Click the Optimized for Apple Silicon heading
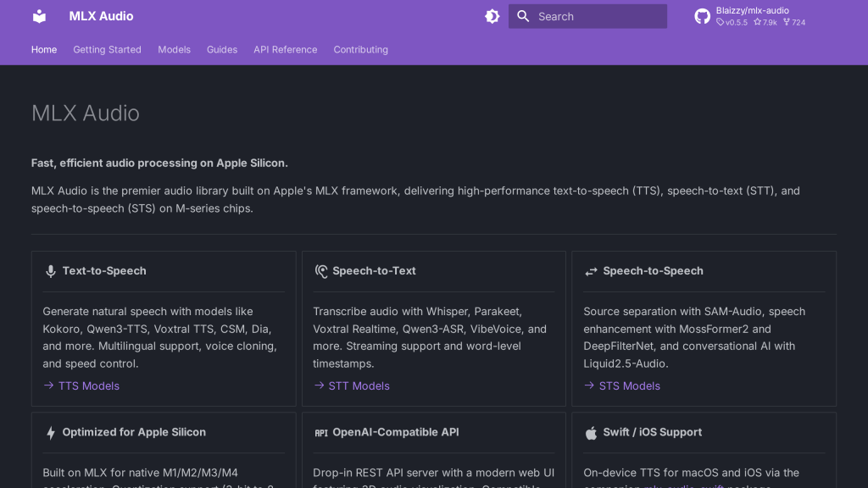Image resolution: width=868 pixels, height=488 pixels. 134,433
